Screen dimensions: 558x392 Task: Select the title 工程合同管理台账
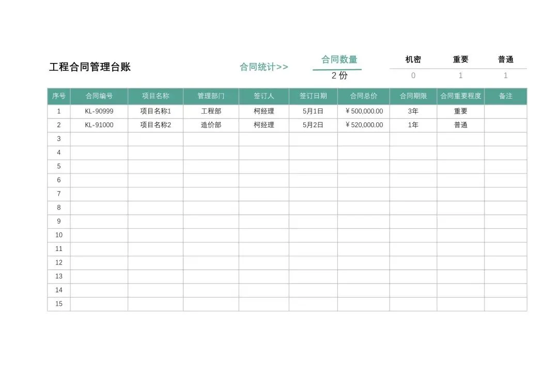[x=90, y=67]
